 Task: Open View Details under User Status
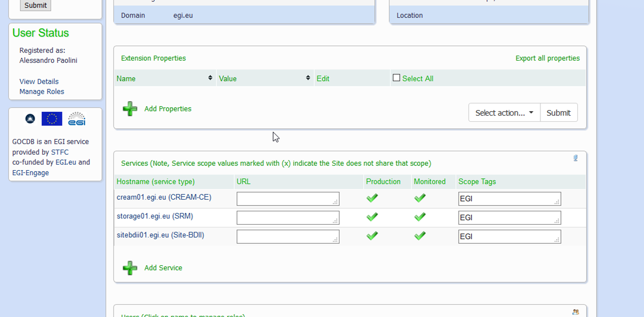[39, 82]
